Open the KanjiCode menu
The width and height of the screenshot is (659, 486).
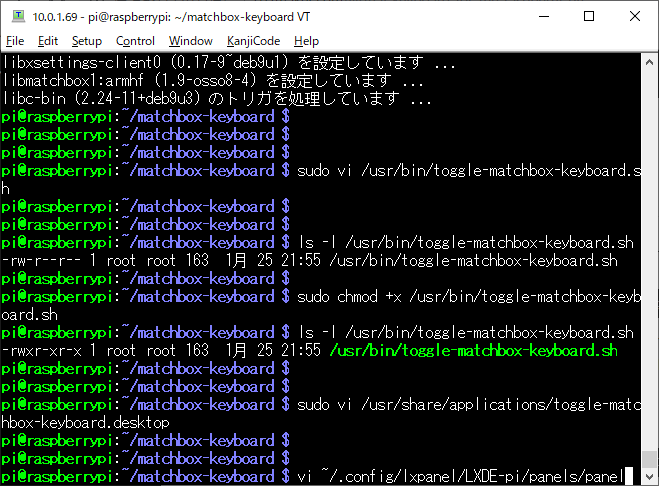click(253, 41)
